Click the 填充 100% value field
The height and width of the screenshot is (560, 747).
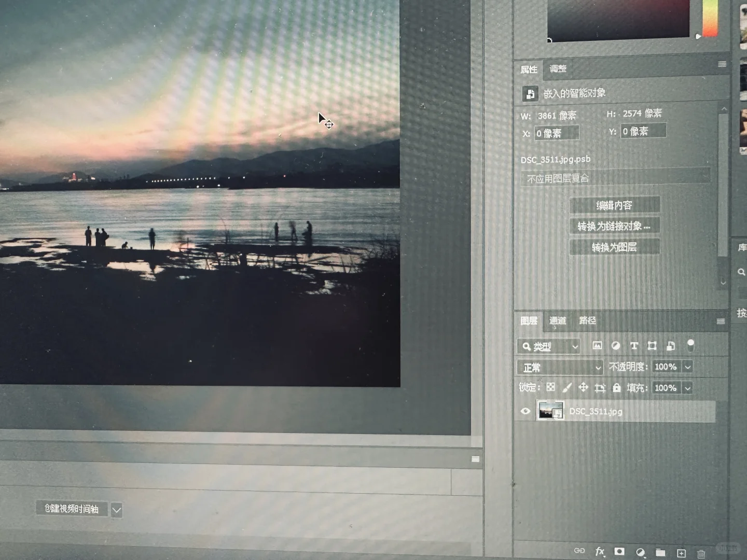coord(667,388)
